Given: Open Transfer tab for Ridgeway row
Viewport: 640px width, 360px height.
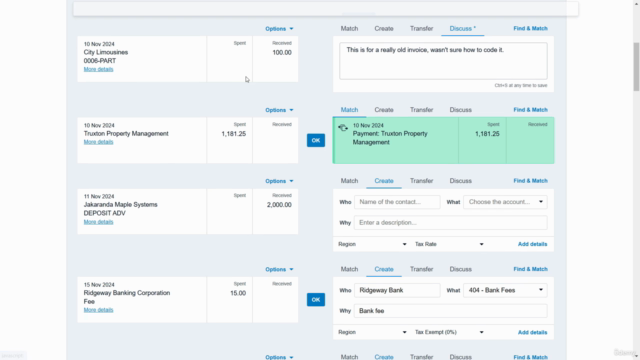Looking at the screenshot, I should 421,269.
